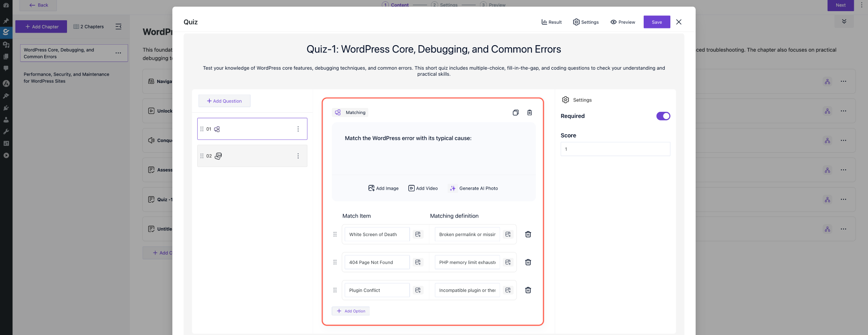Viewport: 868px width, 335px height.
Task: Delete the 404 Page Not Found row
Action: [x=528, y=262]
